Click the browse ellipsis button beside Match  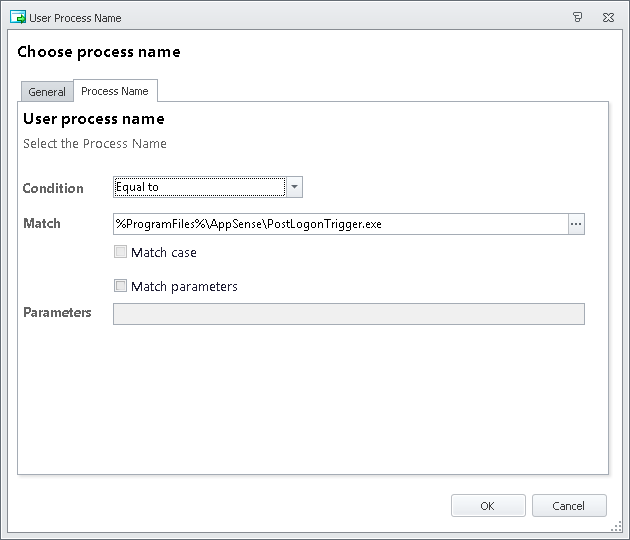576,224
